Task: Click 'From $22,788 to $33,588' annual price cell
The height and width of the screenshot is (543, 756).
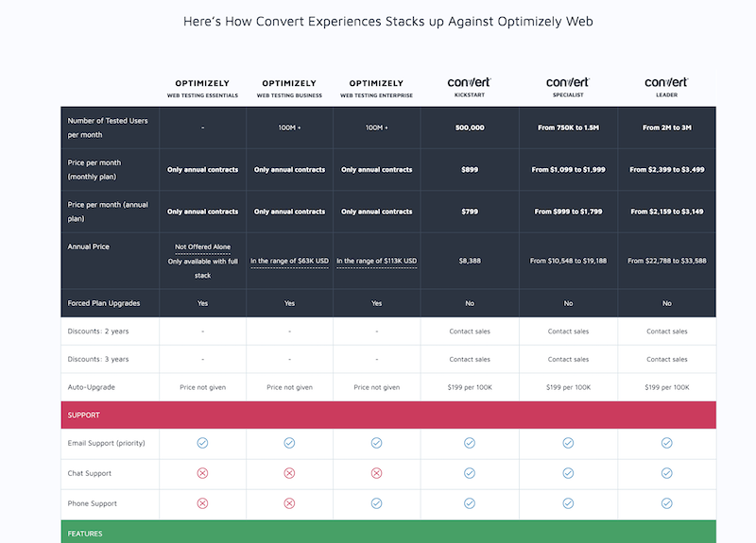Action: click(x=667, y=261)
